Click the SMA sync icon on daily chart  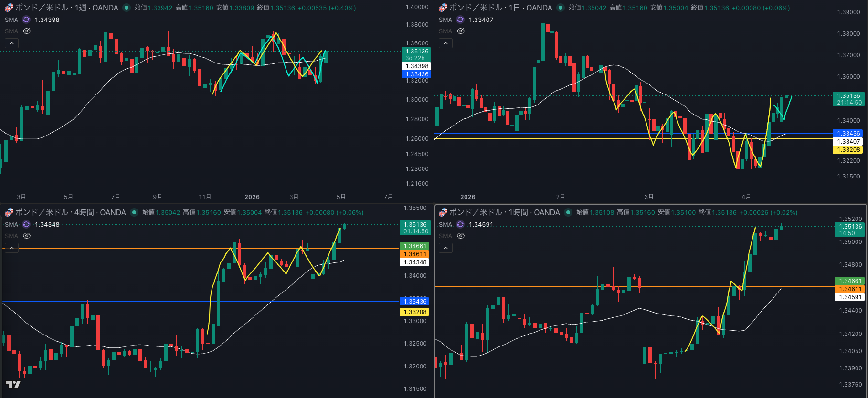click(x=460, y=20)
